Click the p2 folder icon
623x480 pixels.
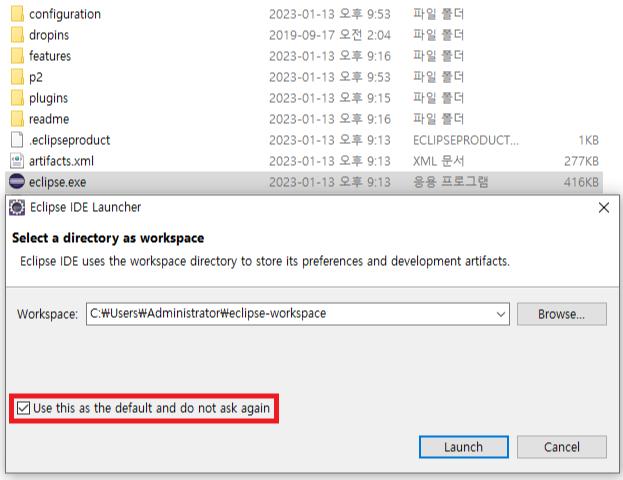(x=17, y=77)
